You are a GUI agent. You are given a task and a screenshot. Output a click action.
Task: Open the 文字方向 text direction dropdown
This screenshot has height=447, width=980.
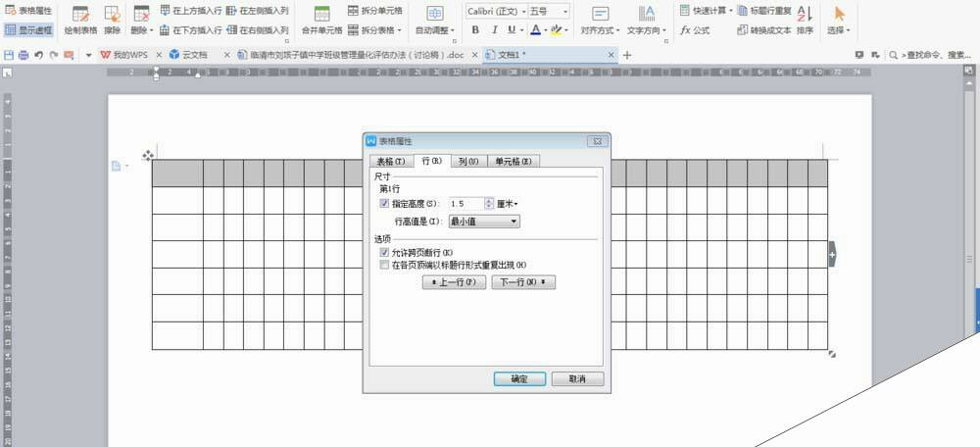[x=646, y=20]
